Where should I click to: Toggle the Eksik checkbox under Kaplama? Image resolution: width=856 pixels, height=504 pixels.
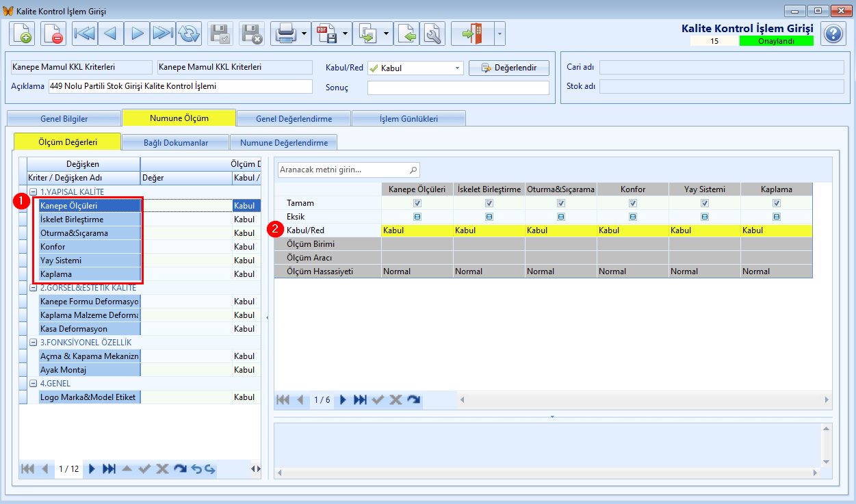point(777,217)
